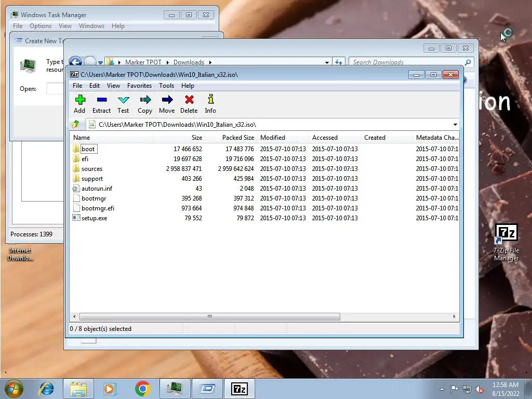Click the taskbar clock and date
This screenshot has width=532, height=399.
pyautogui.click(x=506, y=389)
